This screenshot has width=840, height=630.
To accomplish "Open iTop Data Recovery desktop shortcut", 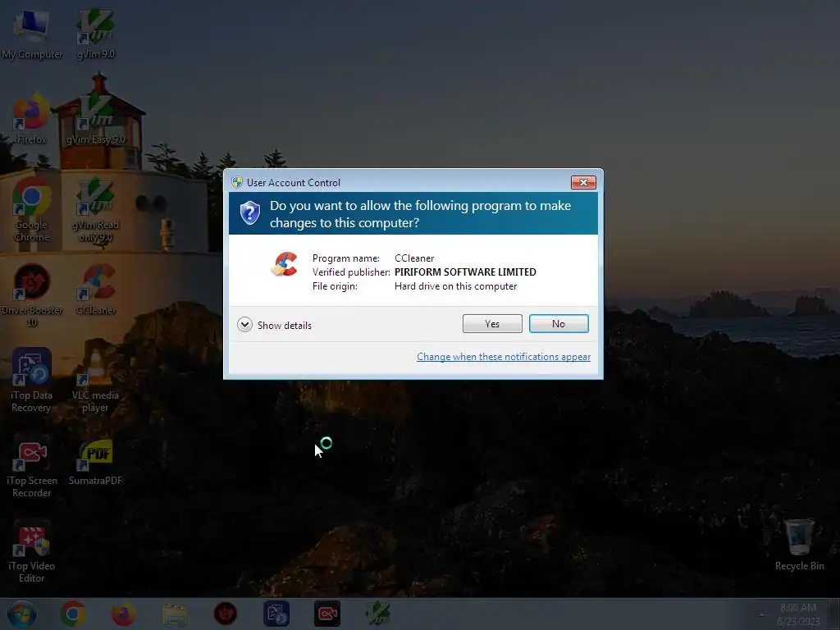I will 32,381.
